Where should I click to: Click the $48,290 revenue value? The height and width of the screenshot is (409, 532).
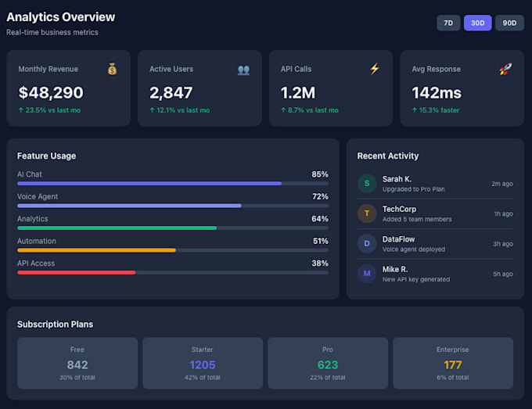click(x=51, y=92)
